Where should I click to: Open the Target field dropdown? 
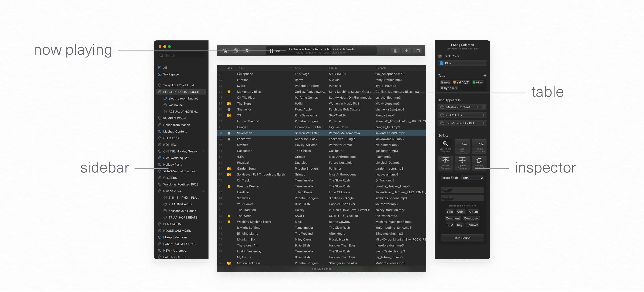click(472, 178)
